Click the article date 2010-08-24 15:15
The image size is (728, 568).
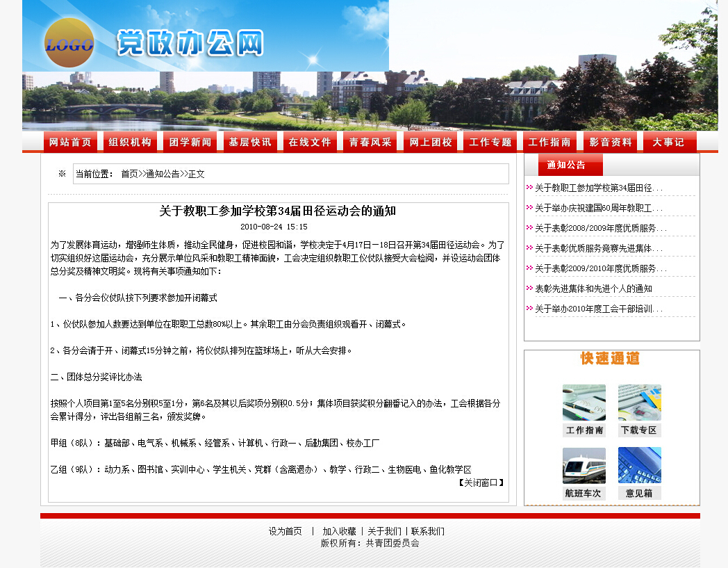[x=274, y=227]
